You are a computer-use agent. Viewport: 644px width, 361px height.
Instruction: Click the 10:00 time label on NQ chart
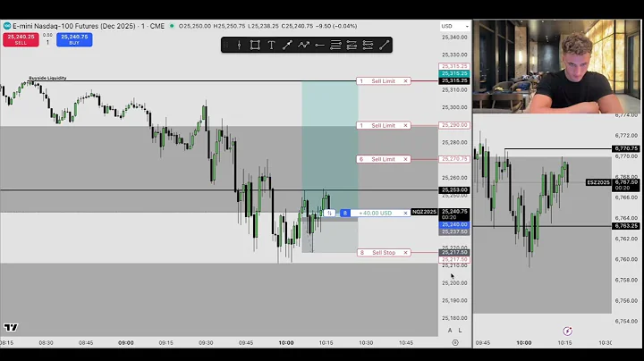tap(286, 342)
